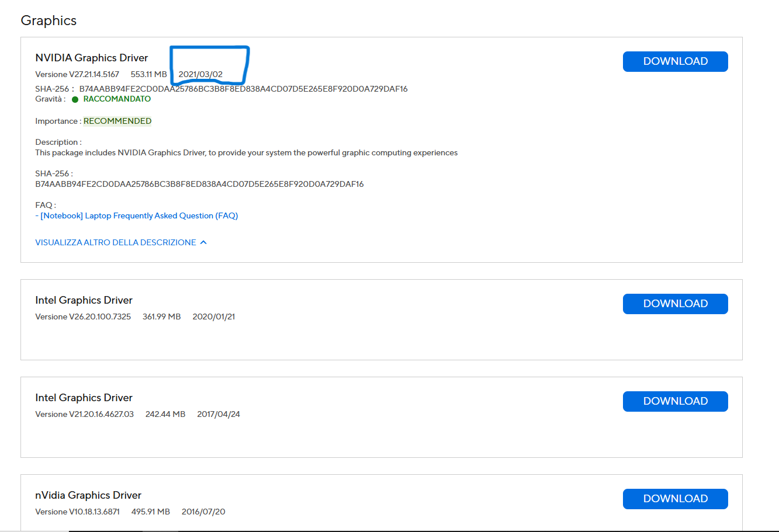Click the 'FAQ :' label

46,205
